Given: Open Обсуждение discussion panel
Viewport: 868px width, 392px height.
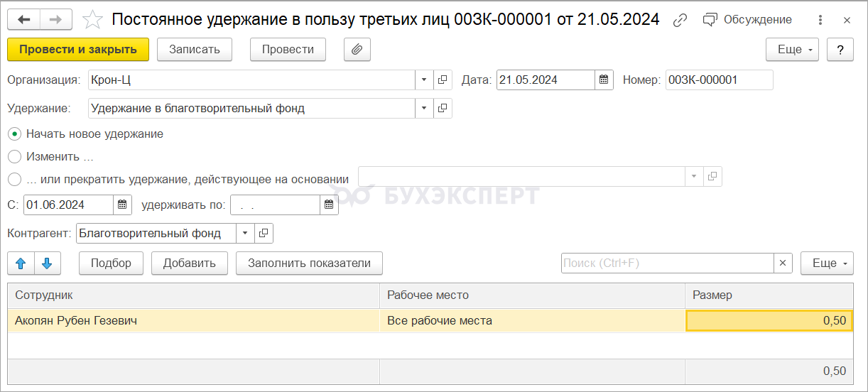Looking at the screenshot, I should pyautogui.click(x=747, y=20).
